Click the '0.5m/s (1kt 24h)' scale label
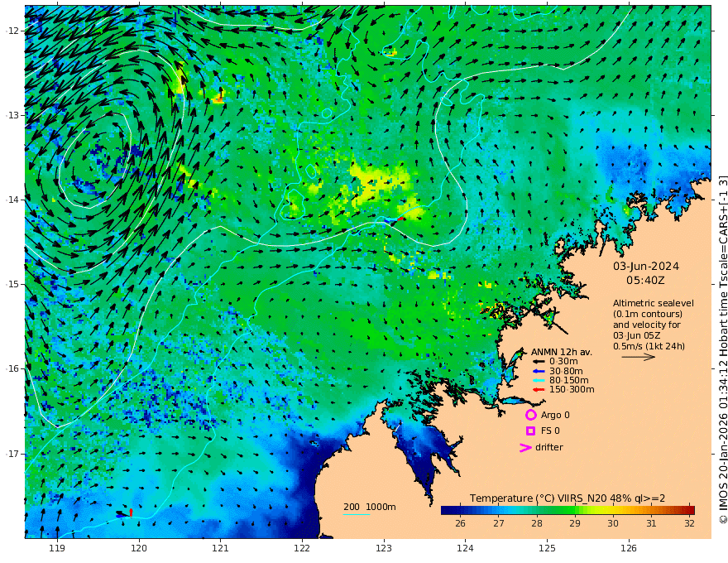Image resolution: width=728 pixels, height=563 pixels. click(x=649, y=346)
